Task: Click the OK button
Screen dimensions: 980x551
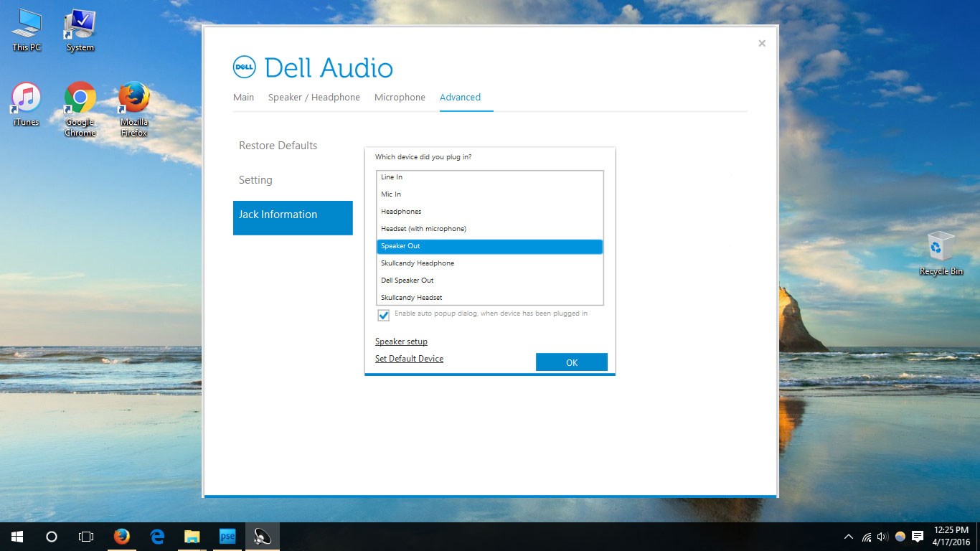Action: [572, 362]
